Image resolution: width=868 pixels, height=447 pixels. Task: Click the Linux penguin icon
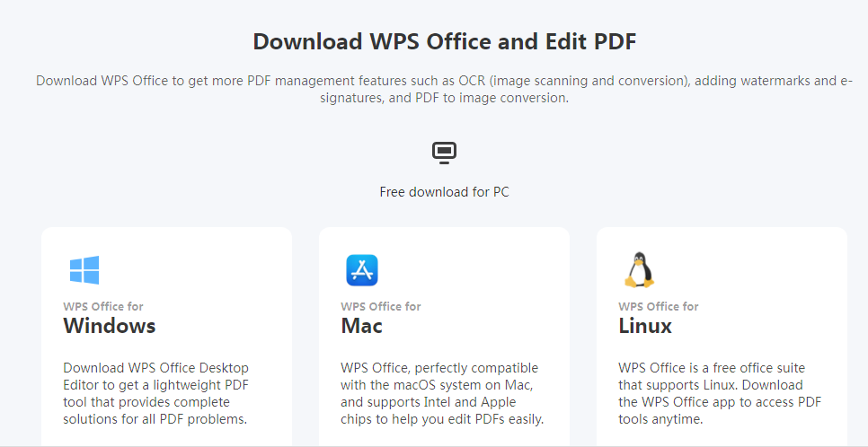tap(640, 270)
